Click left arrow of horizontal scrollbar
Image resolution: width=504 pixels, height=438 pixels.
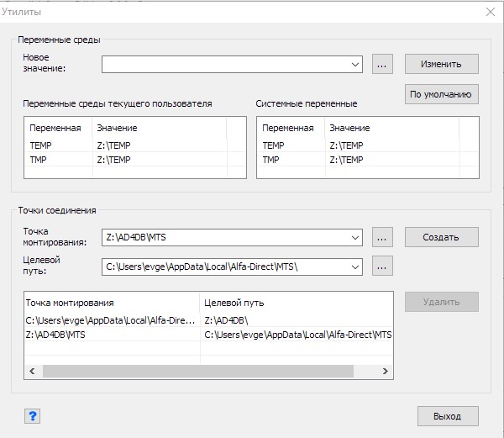coord(32,371)
